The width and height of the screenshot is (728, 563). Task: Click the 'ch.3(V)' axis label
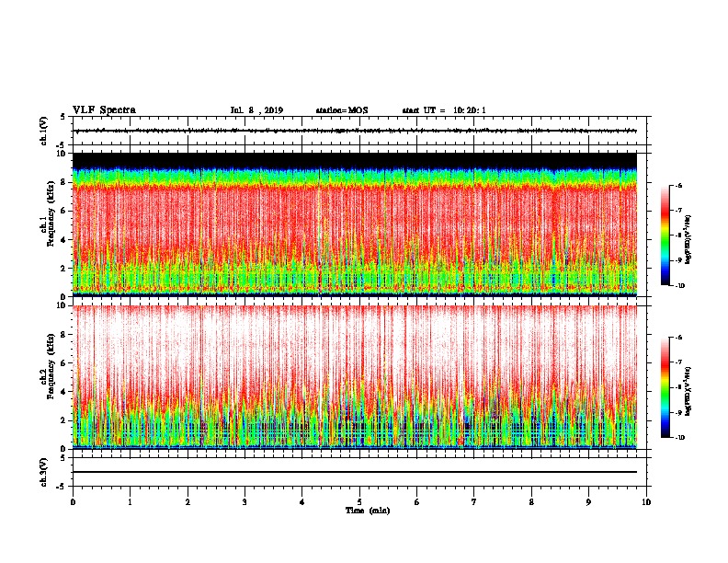point(44,472)
